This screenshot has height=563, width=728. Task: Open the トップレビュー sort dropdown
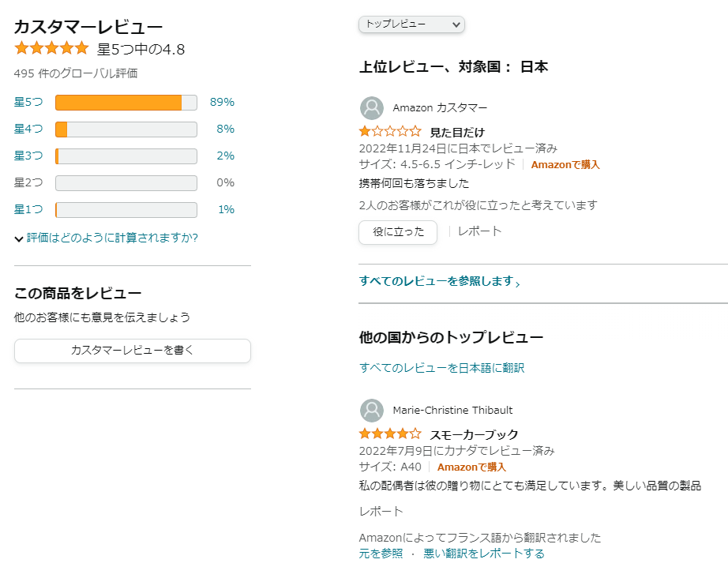pos(411,25)
